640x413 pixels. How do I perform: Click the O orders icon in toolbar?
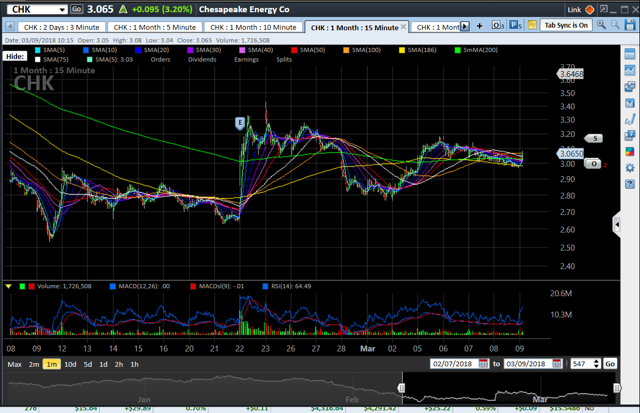[x=498, y=25]
